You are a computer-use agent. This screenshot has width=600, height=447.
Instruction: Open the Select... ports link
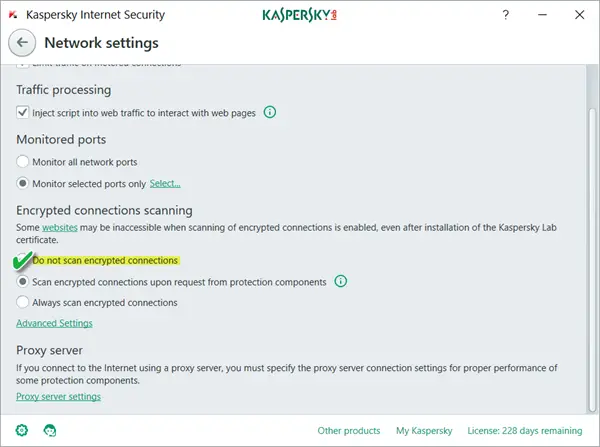(165, 184)
